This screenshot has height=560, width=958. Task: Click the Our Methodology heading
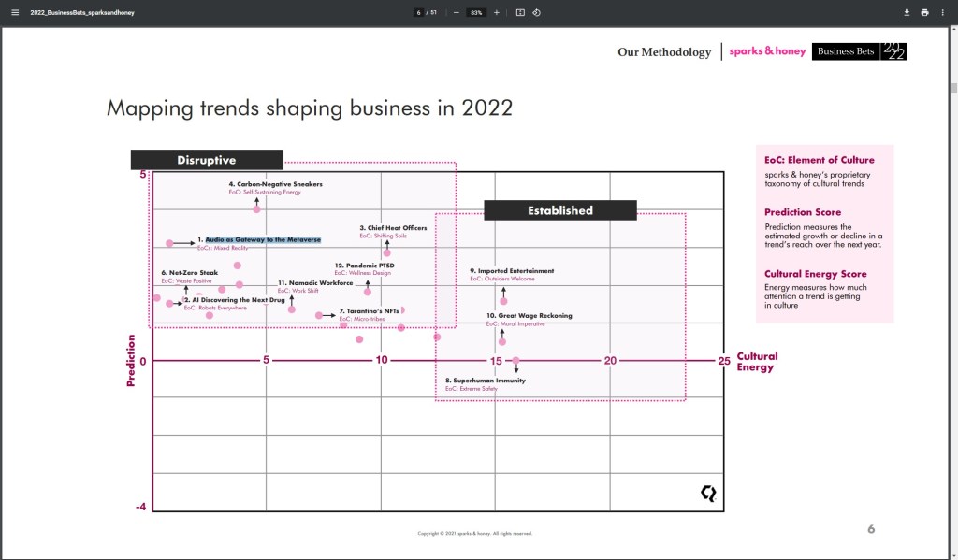pyautogui.click(x=665, y=52)
